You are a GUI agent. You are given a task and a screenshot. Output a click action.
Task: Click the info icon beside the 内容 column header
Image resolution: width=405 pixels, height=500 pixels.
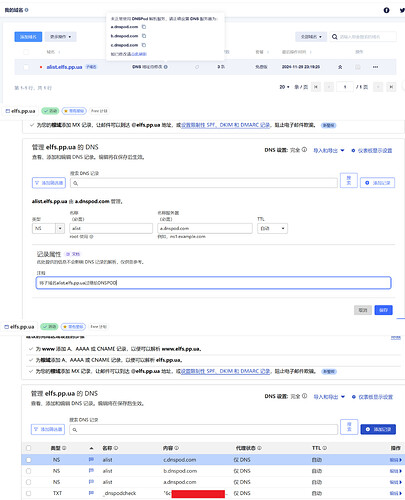(x=177, y=448)
